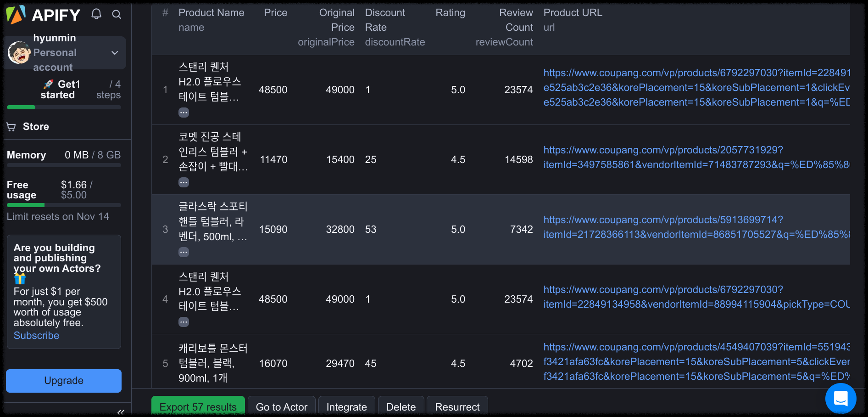Click discount rate 53
Viewport: 868px width, 417px height.
click(x=371, y=230)
